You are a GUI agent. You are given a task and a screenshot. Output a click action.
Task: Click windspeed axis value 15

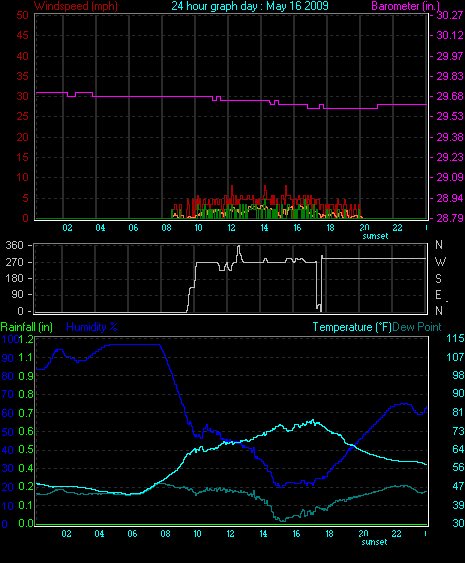coord(22,157)
